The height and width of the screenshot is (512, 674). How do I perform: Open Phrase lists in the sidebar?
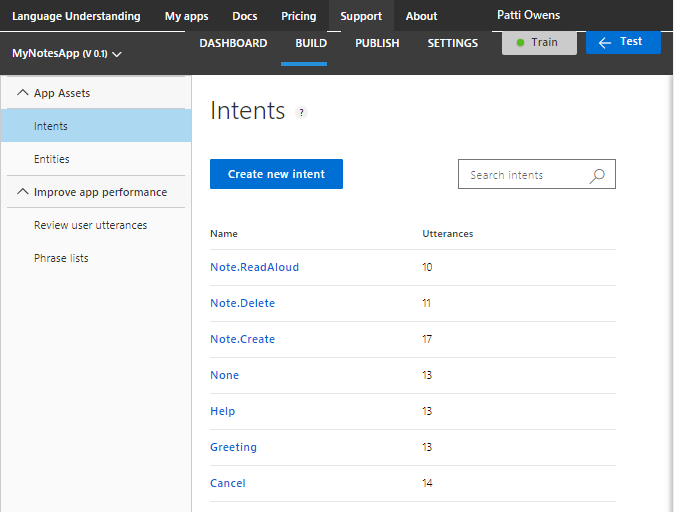(61, 258)
